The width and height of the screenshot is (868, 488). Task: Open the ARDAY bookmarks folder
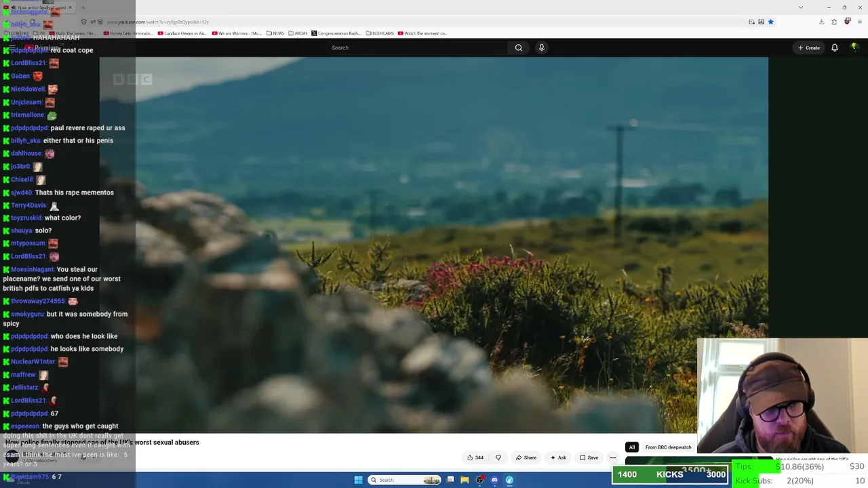point(298,33)
